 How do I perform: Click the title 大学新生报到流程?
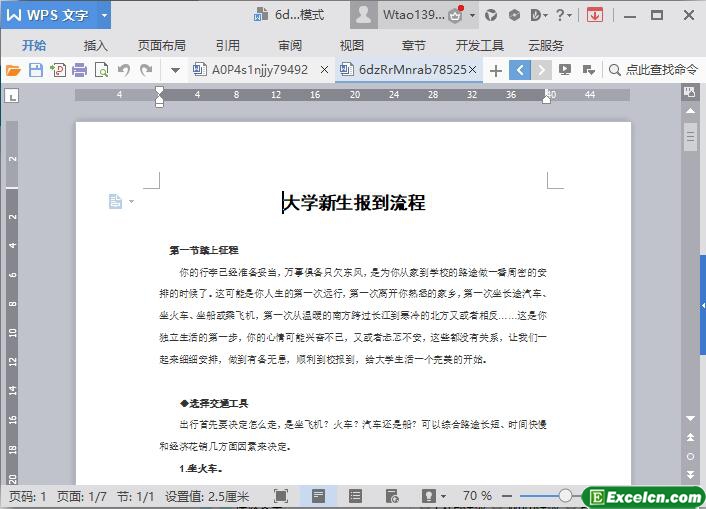coord(354,202)
